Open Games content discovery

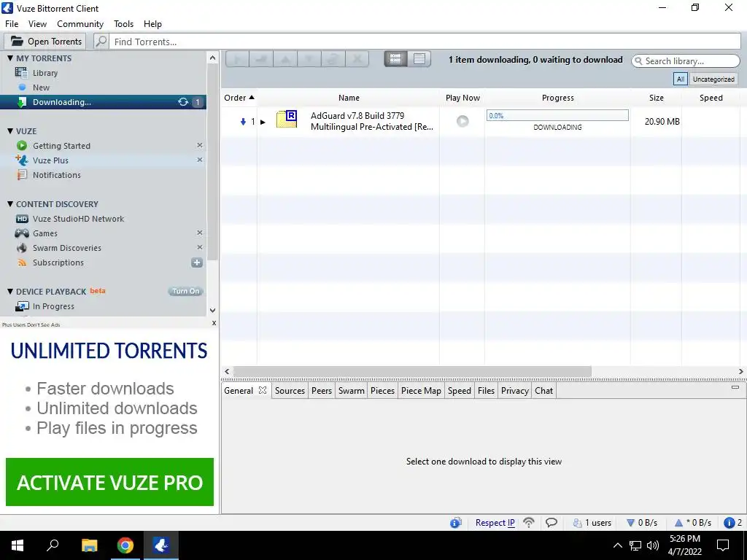44,233
